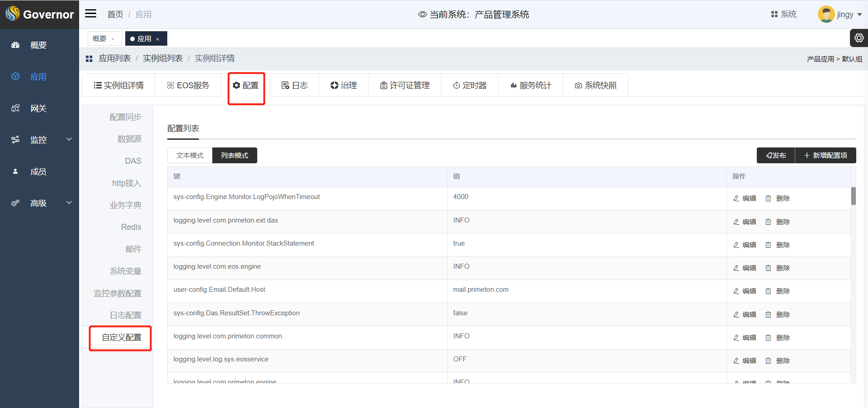The height and width of the screenshot is (408, 868).
Task: Open the settings gear icon at top right
Action: tap(859, 38)
